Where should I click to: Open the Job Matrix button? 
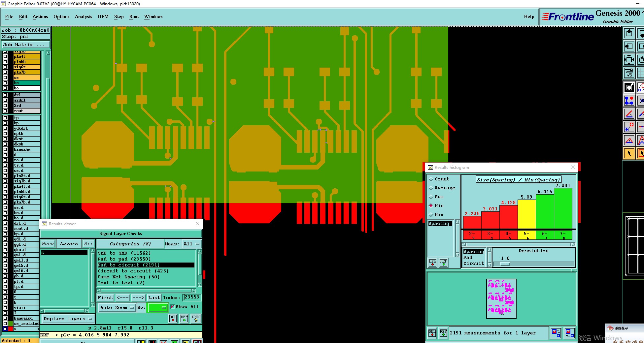click(x=26, y=45)
